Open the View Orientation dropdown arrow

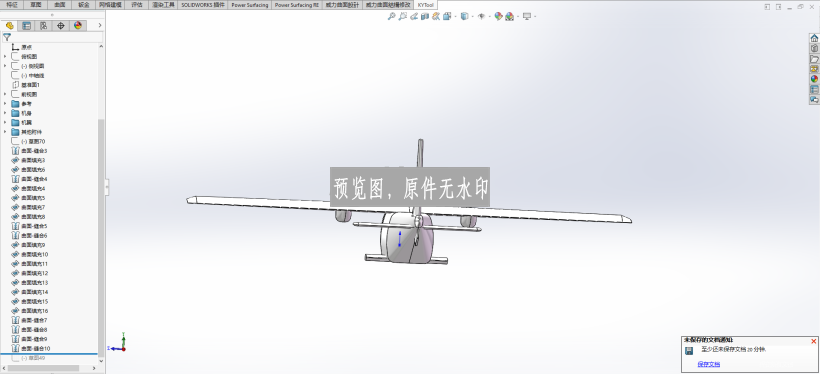(x=455, y=16)
